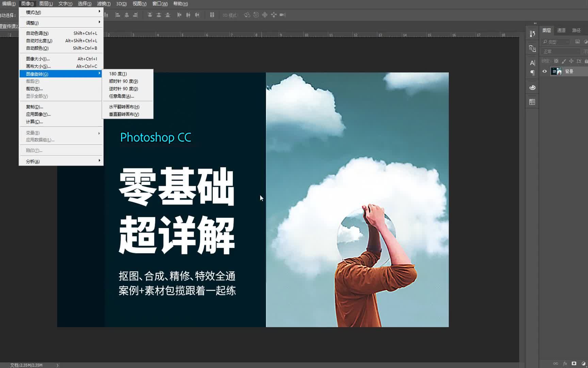
Task: Choose 180 度(1) rotation
Action: (128, 74)
